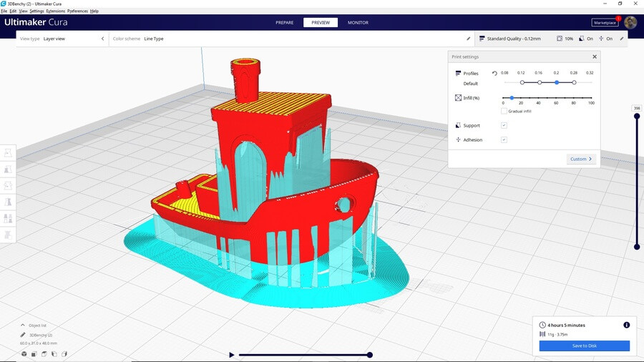This screenshot has width=644, height=362.
Task: Open the Color scheme Line Type dropdown
Action: click(x=154, y=39)
